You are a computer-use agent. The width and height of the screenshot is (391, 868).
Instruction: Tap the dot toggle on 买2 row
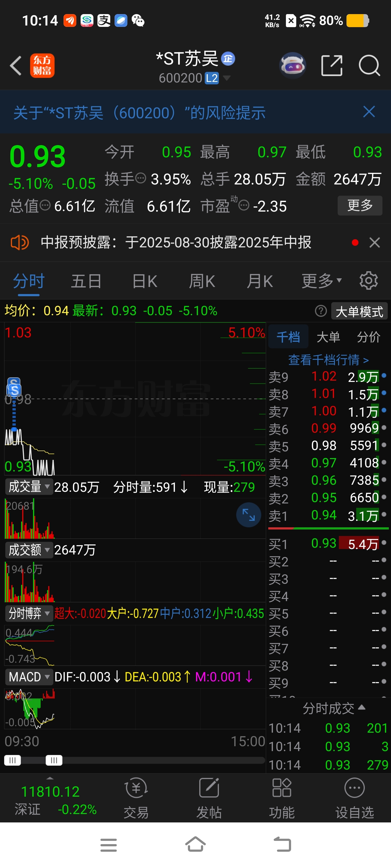click(384, 560)
